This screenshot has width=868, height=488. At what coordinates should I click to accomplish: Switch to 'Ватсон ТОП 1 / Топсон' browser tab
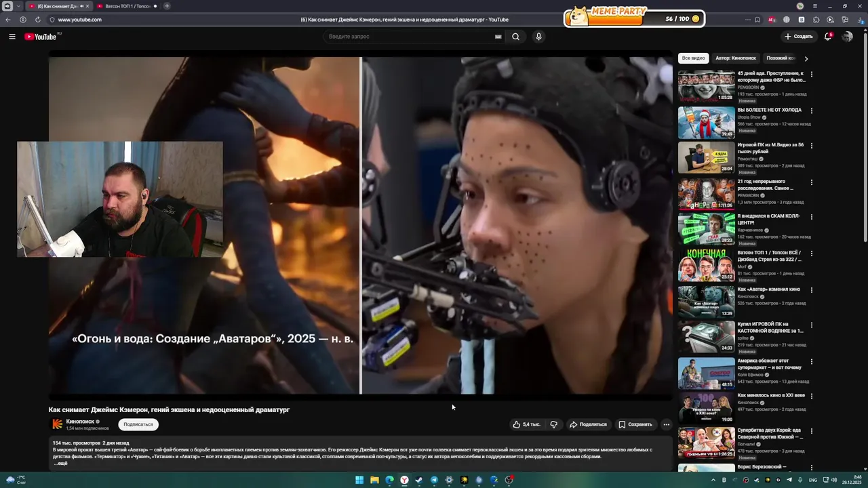[x=127, y=6]
